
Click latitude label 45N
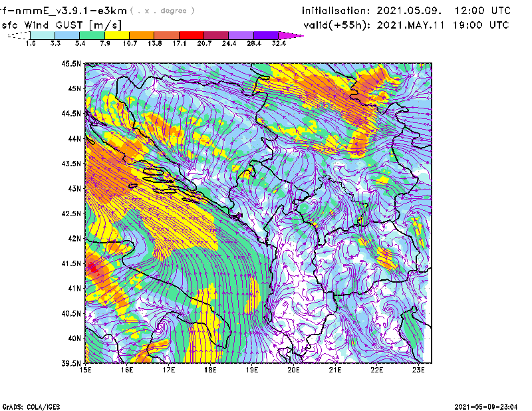tap(74, 88)
